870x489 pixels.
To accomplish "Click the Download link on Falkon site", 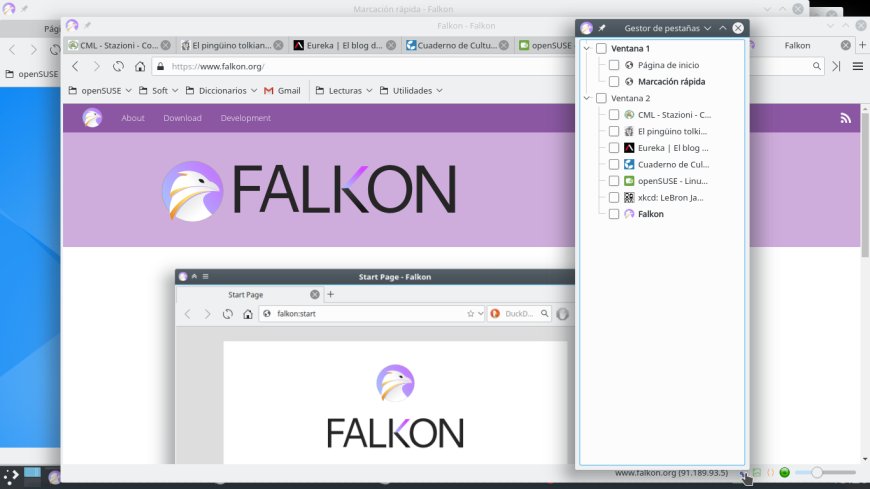I will tap(182, 118).
